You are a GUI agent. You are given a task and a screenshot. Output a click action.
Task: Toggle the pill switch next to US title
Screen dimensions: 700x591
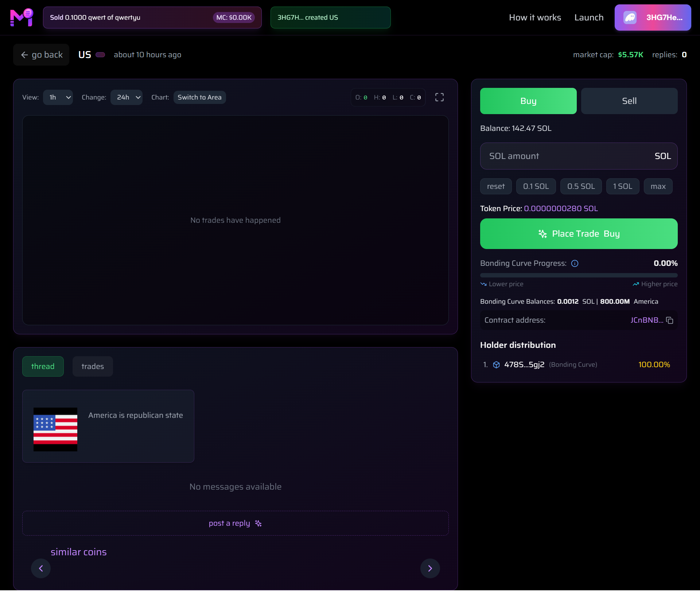pos(100,54)
